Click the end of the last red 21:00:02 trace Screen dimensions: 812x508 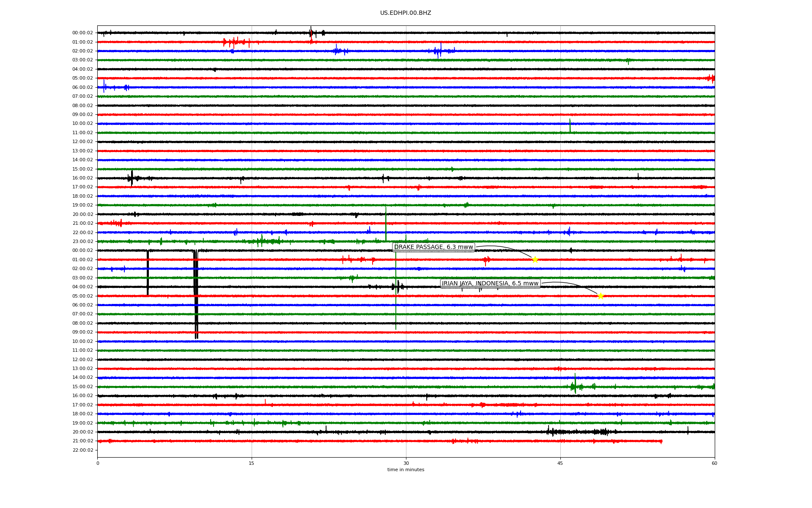click(661, 441)
